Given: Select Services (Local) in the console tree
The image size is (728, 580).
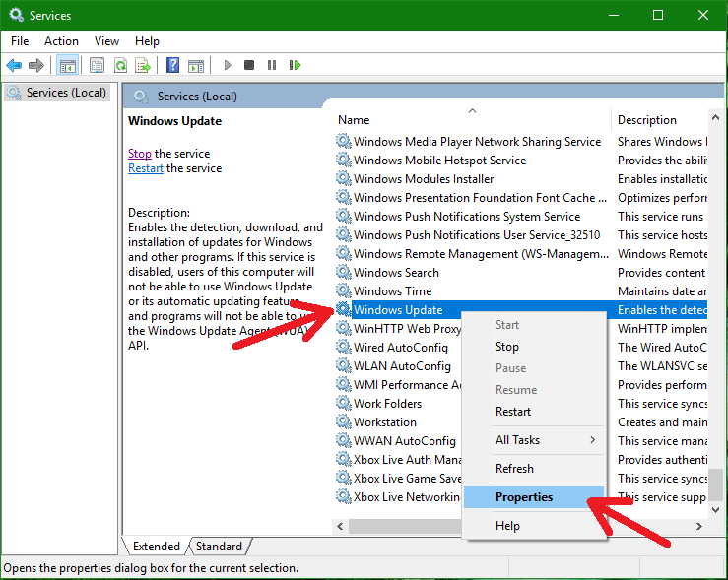Looking at the screenshot, I should pos(57,93).
